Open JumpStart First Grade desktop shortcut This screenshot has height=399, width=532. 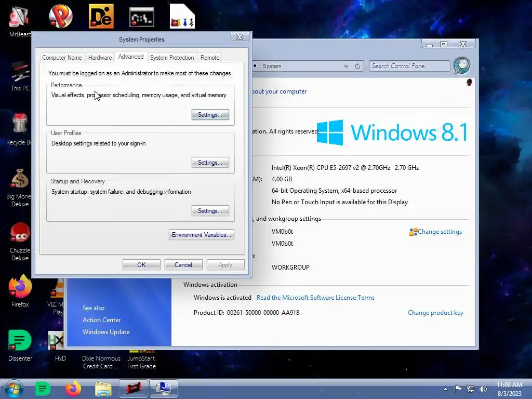coord(141,360)
